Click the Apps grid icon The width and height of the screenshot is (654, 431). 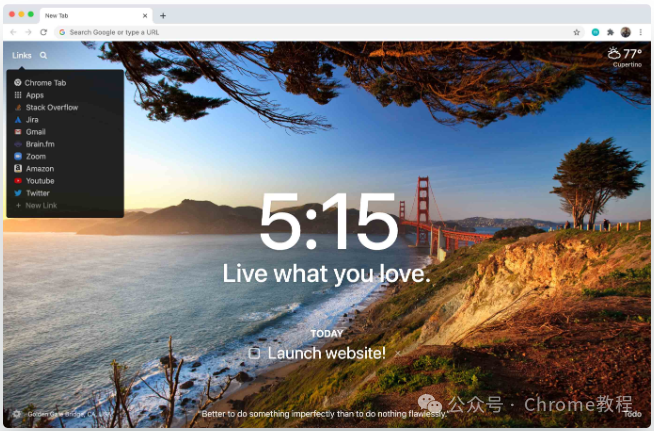click(18, 95)
